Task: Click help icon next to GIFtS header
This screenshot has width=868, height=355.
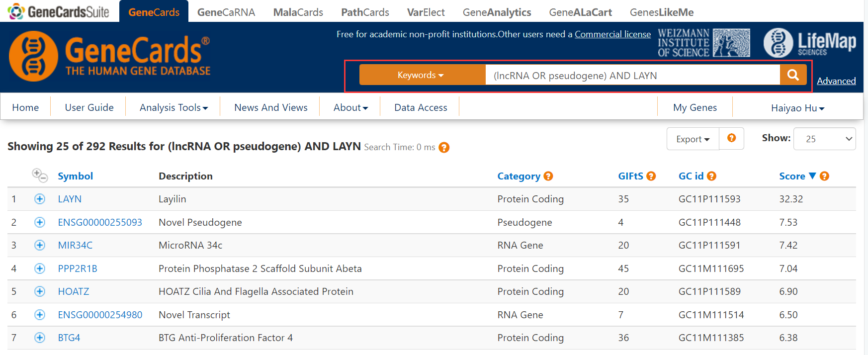Action: [x=651, y=176]
